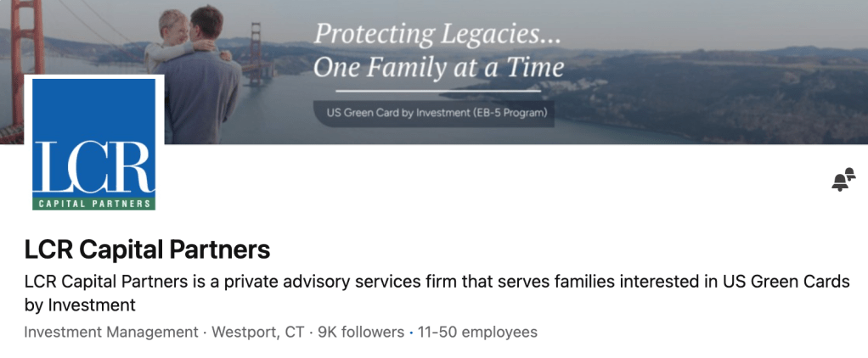The image size is (868, 358).
Task: Click the child's head in banner photo
Action: point(171,23)
